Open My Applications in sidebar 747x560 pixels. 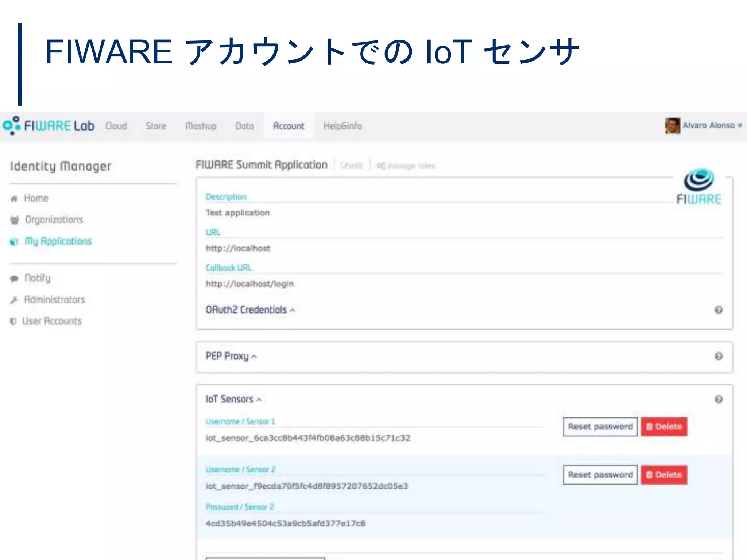(x=58, y=241)
